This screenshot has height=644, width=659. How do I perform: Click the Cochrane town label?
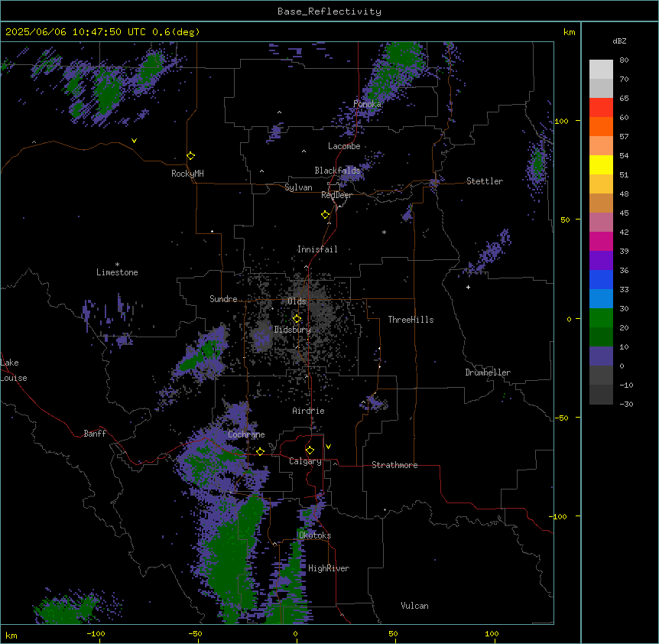pyautogui.click(x=246, y=434)
